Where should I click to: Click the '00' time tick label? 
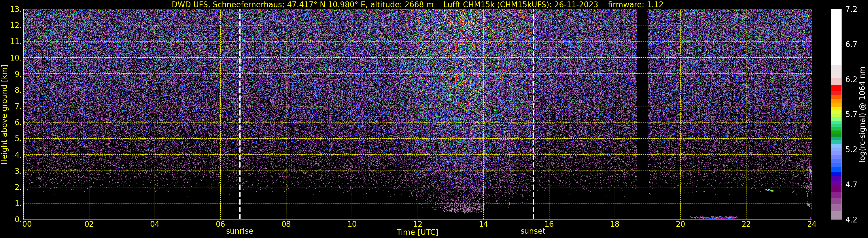[27, 224]
